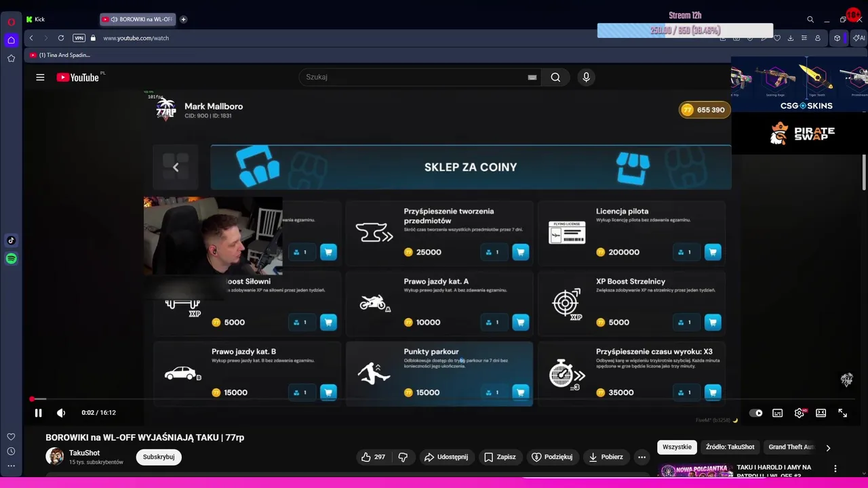
Task: Select the BOROWIKI na WL-OFF tab
Action: pos(138,19)
